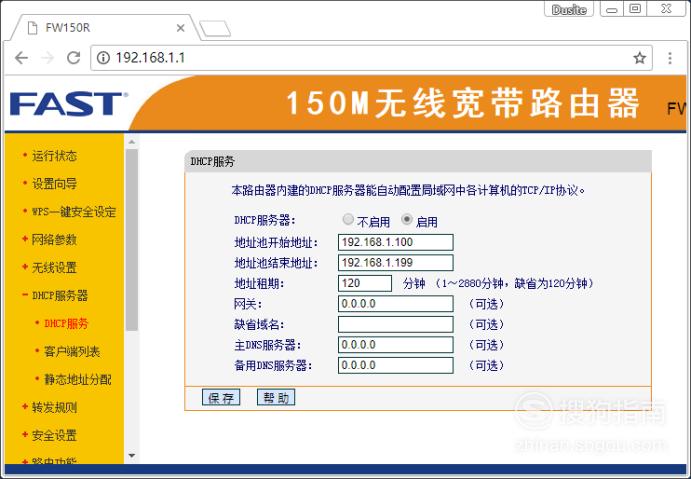Screen dimensions: 691x479
Task: Click the 可选 text beside 主DNS服务器
Action: (487, 345)
